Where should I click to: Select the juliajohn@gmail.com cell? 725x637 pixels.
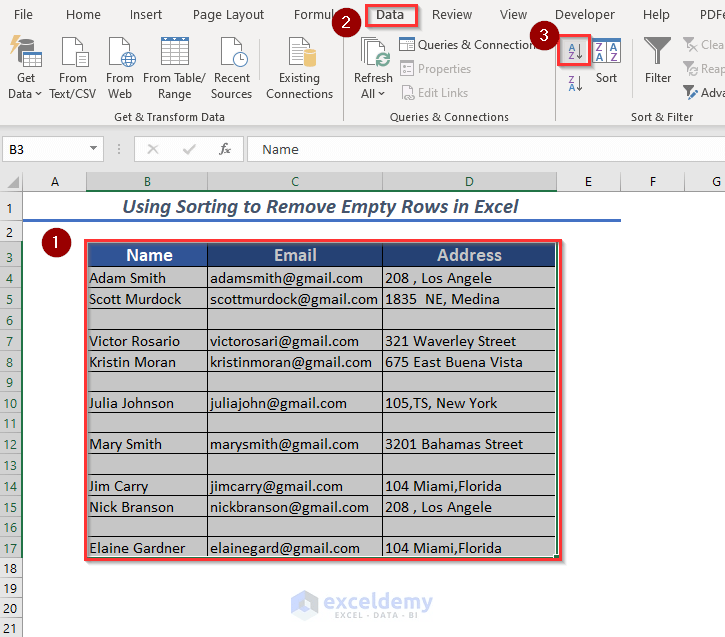[x=295, y=403]
